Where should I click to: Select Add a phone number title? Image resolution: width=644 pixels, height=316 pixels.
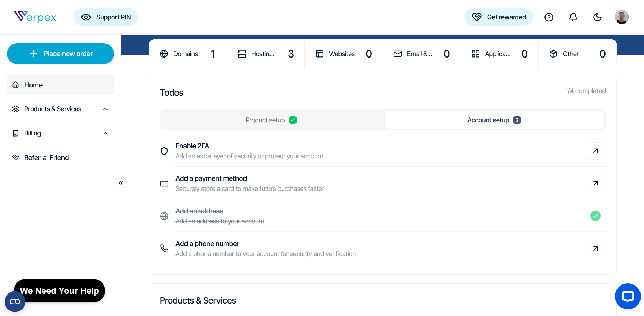pyautogui.click(x=207, y=244)
